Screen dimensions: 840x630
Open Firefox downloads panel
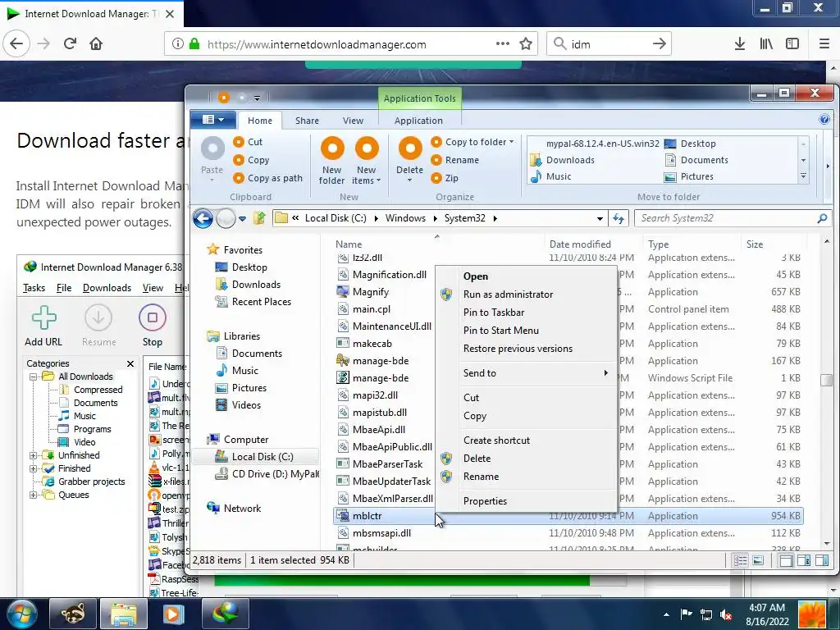740,43
